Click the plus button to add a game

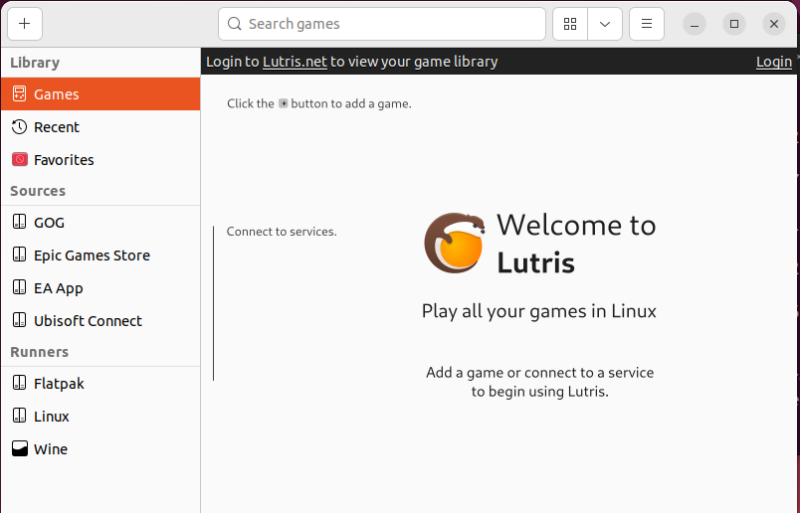[24, 24]
